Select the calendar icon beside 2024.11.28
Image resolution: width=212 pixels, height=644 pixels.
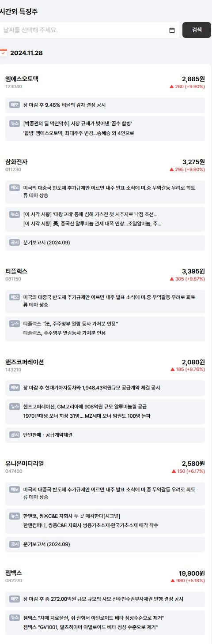4,53
